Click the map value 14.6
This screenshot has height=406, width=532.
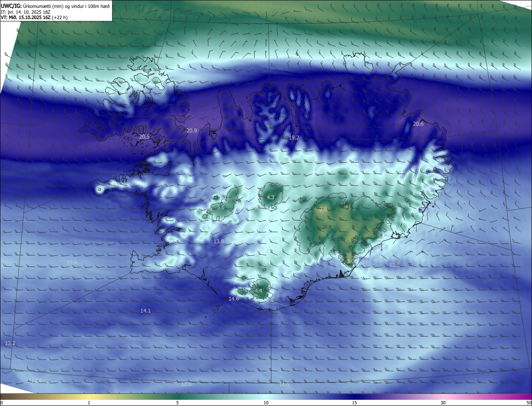(x=234, y=298)
